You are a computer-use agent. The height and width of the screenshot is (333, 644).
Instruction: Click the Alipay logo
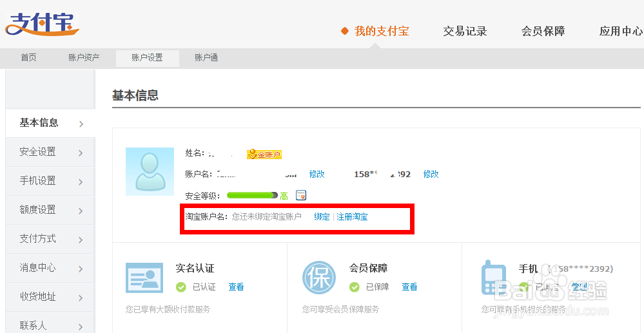pos(42,24)
